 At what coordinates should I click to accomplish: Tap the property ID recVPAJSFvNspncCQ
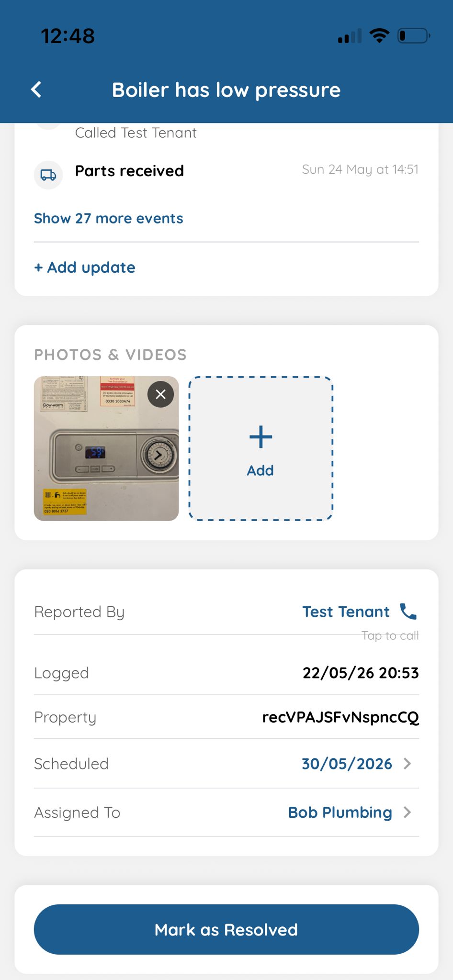(x=340, y=717)
